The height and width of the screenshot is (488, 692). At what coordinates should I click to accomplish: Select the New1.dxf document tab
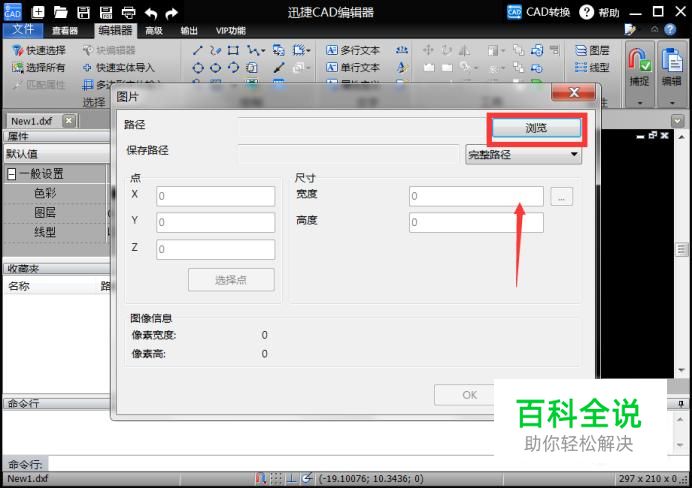click(x=32, y=121)
